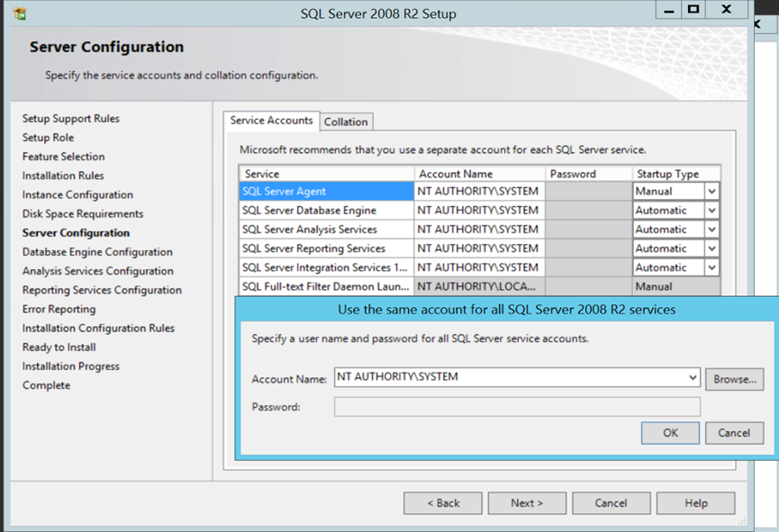Go to previous page with Back button
This screenshot has width=779, height=532.
coord(443,503)
